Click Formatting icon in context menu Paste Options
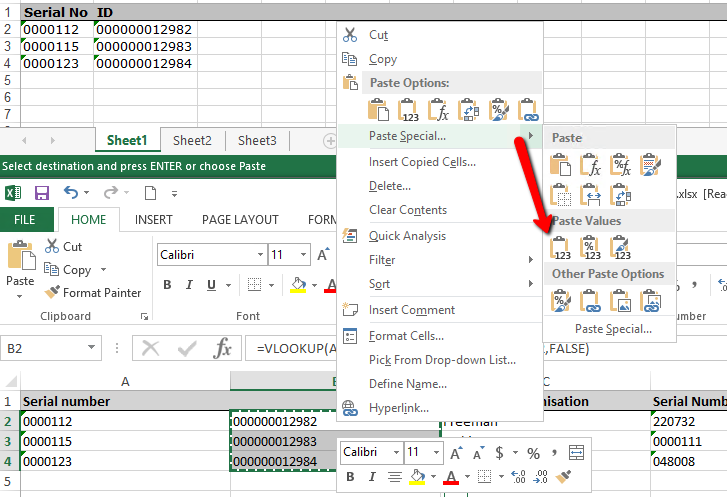 498,110
